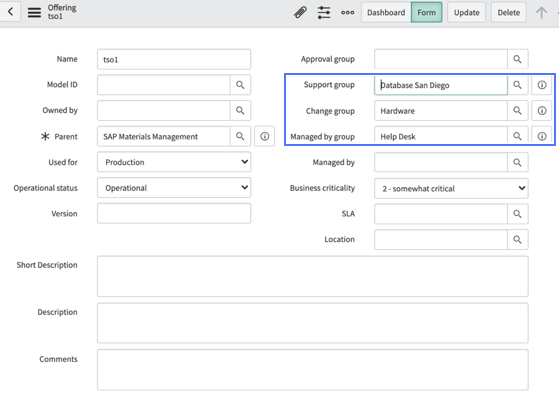Click the Update button
The image size is (560, 397).
(x=466, y=12)
